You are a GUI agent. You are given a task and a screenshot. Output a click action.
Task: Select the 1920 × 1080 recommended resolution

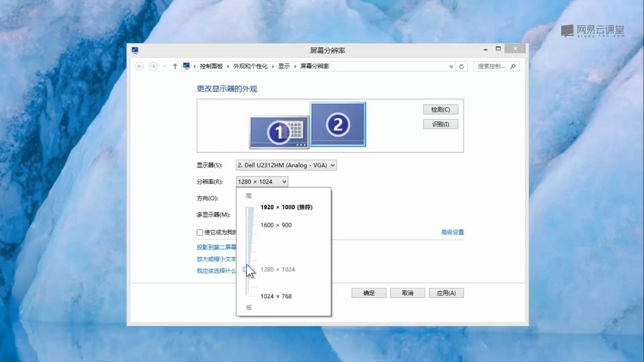(286, 207)
